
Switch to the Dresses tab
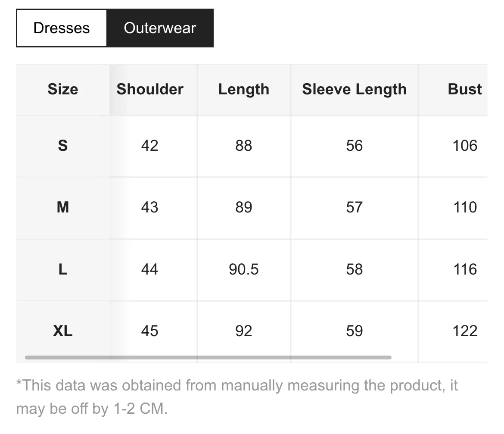click(x=62, y=28)
